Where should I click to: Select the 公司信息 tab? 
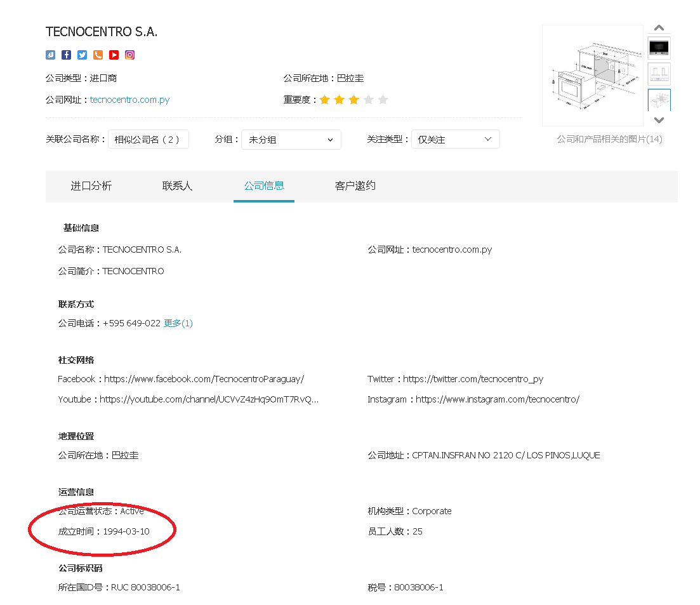click(x=264, y=186)
